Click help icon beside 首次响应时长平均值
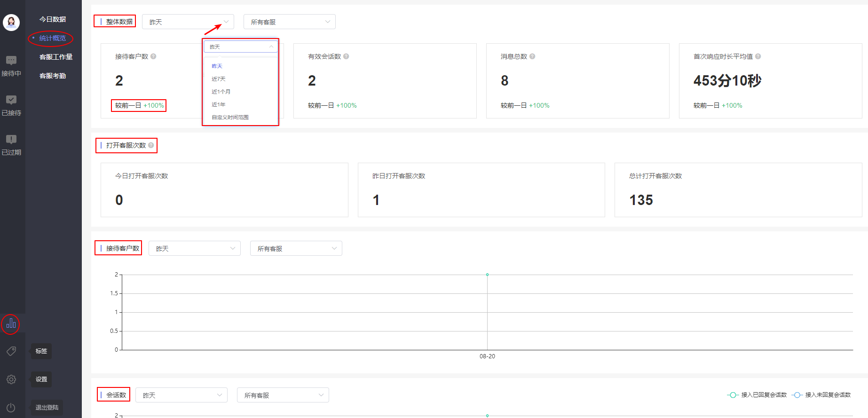 (758, 56)
